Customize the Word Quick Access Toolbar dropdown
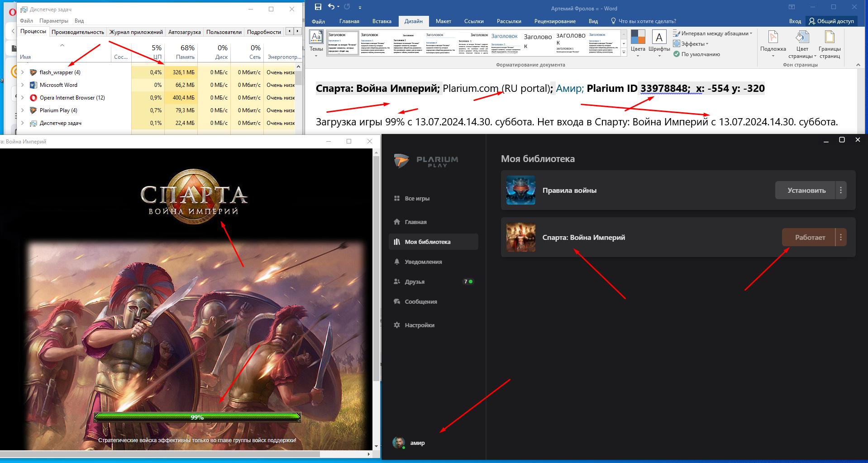 pos(360,7)
